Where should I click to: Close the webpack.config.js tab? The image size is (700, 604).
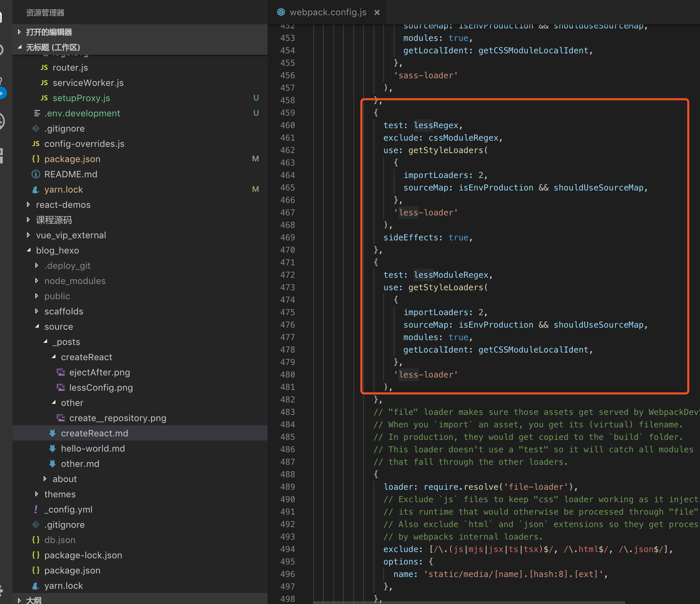pos(377,12)
